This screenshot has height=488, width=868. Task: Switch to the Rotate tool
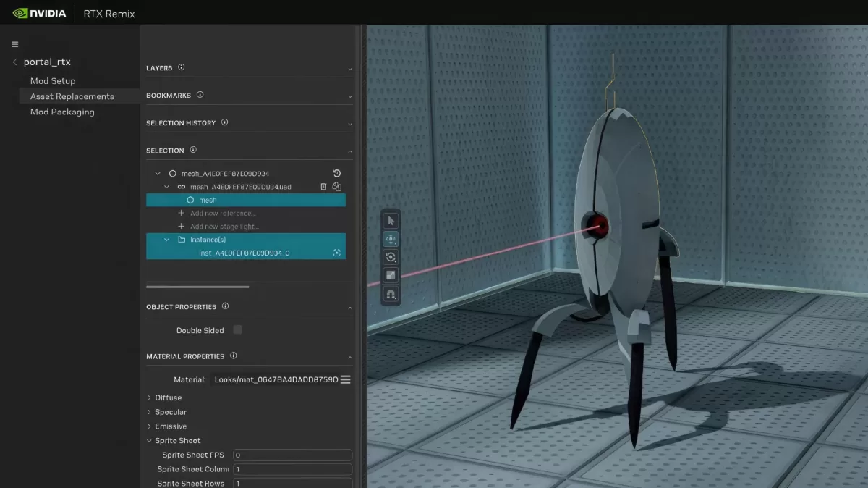pos(391,256)
